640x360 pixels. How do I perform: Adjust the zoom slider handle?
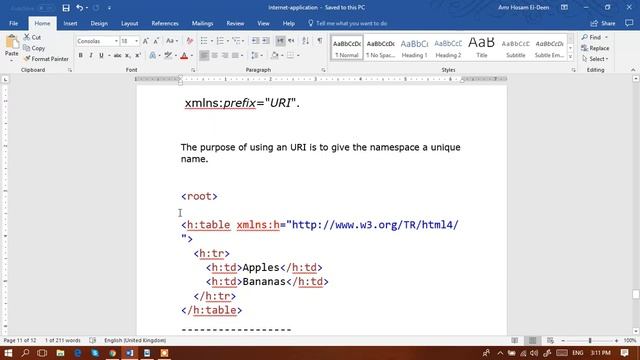click(590, 340)
